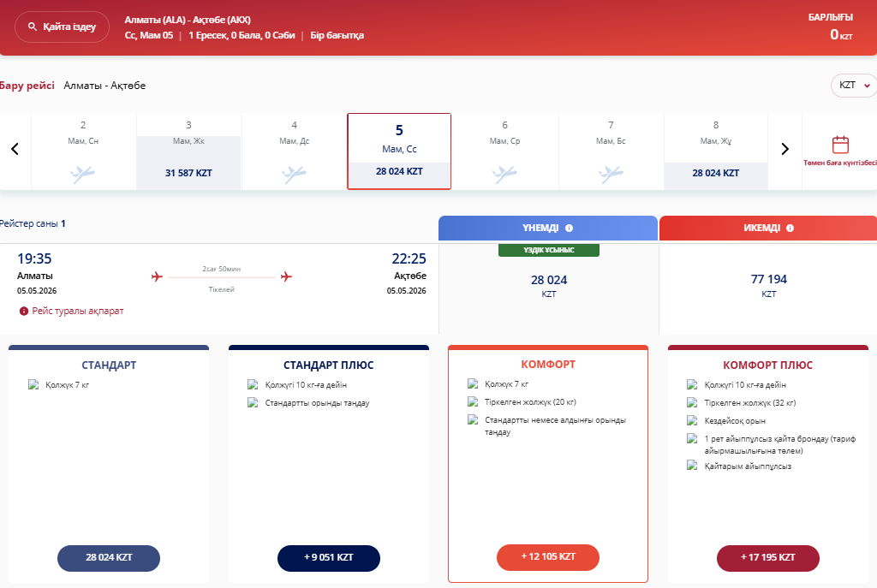The width and height of the screenshot is (877, 588).
Task: Open Рейс туралы ақпарат link
Action: [x=77, y=312]
